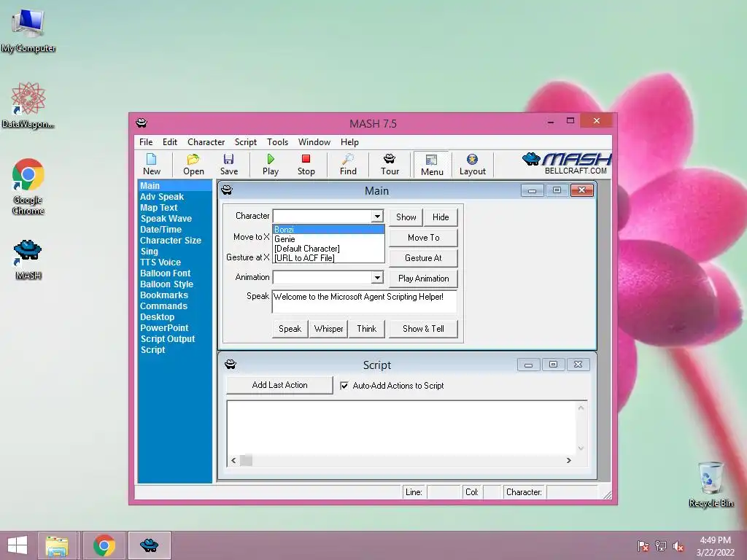Screen dimensions: 747x560
Task: Click the Add Last Action button
Action: point(279,385)
